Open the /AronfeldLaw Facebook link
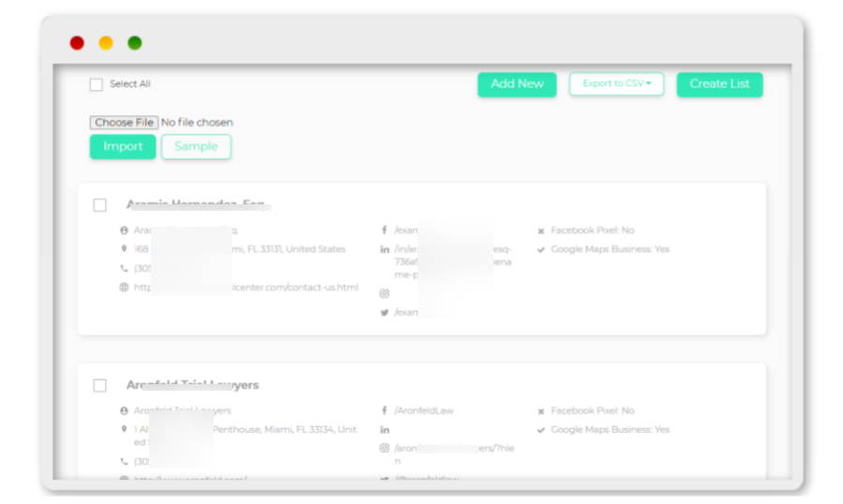Viewport: 843px width, 504px height. (x=423, y=410)
